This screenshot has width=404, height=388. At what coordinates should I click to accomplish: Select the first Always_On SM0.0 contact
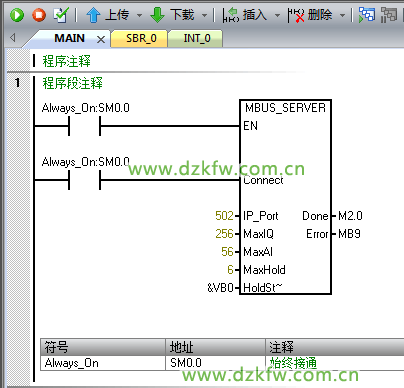(85, 126)
